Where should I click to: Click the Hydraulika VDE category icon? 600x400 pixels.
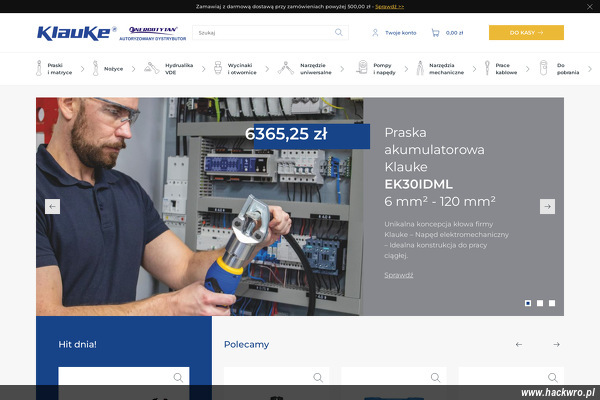pos(152,68)
